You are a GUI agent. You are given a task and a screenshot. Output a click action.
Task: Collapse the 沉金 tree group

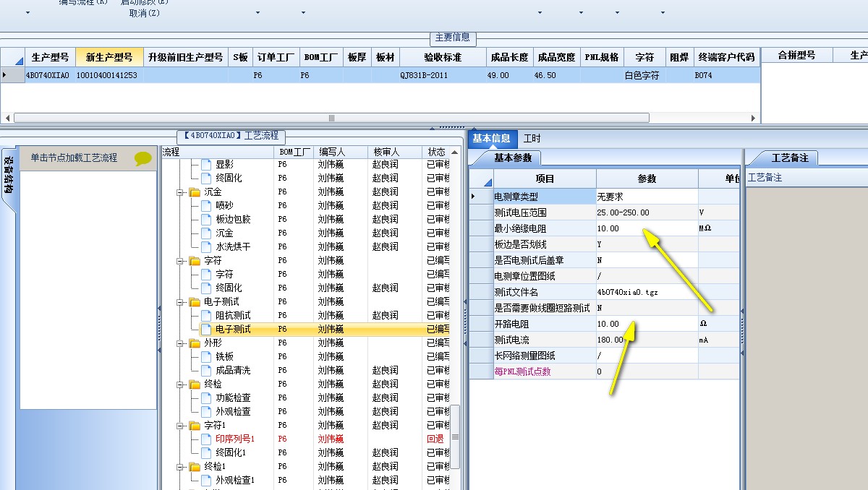tap(180, 192)
